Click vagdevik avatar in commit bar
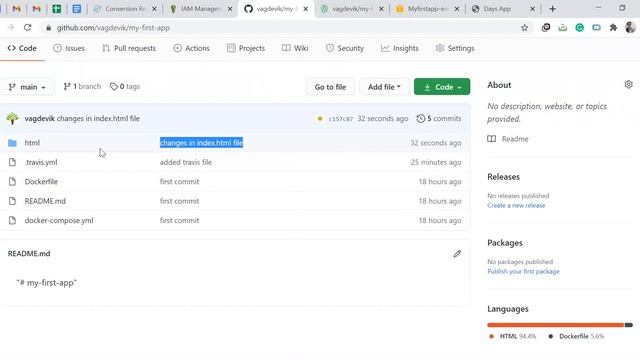Image resolution: width=640 pixels, height=360 pixels. coord(13,118)
